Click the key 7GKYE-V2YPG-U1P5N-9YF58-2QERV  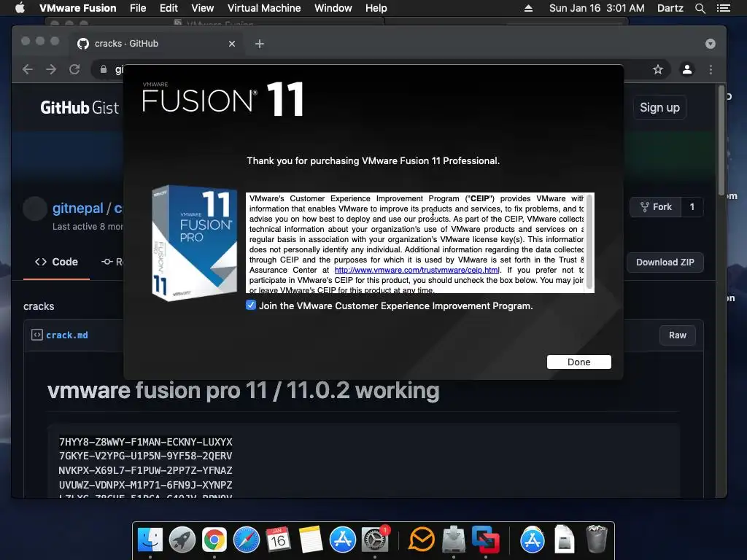click(x=145, y=456)
